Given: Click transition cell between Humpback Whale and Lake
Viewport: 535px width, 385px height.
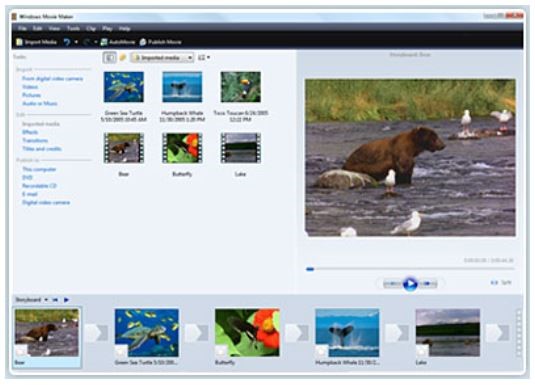Looking at the screenshot, I should (x=397, y=333).
